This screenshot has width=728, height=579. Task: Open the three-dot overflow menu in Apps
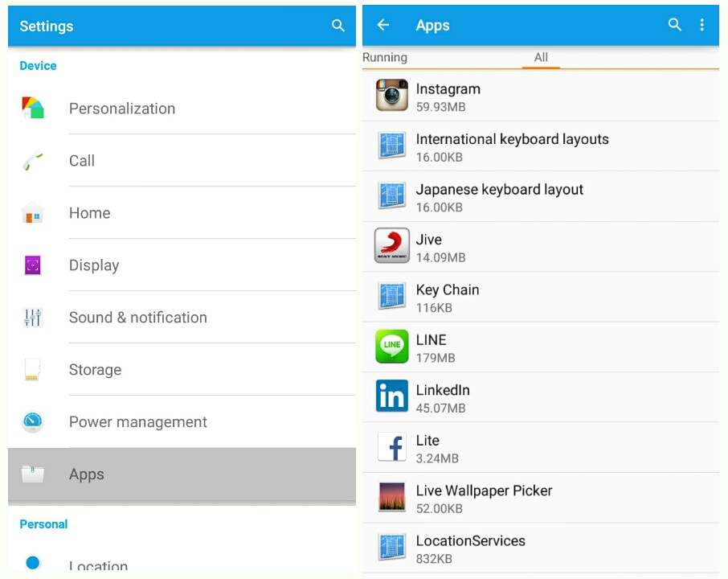(702, 25)
